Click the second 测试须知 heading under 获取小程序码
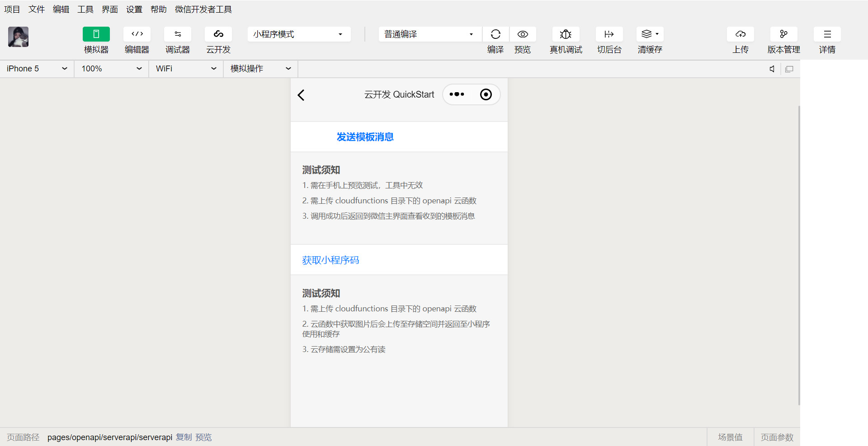 [321, 293]
